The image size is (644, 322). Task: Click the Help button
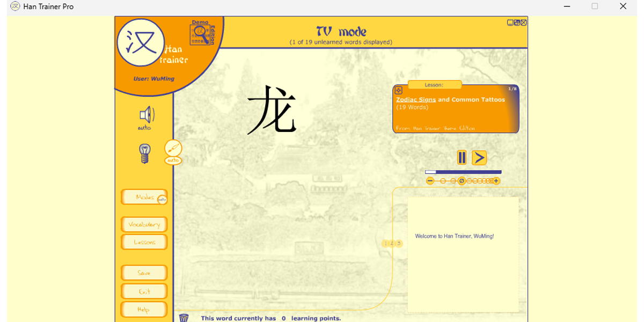coord(143,309)
